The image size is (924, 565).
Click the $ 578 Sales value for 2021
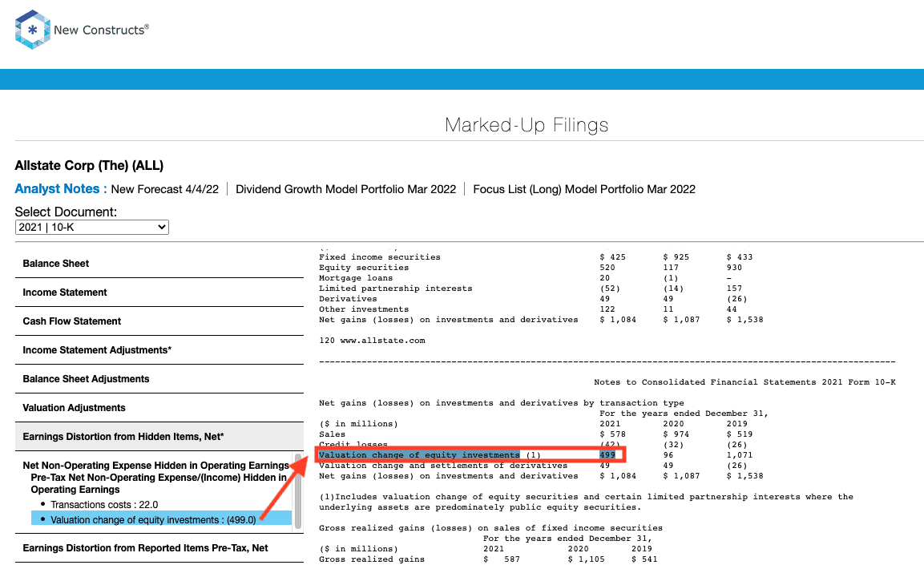coord(612,434)
